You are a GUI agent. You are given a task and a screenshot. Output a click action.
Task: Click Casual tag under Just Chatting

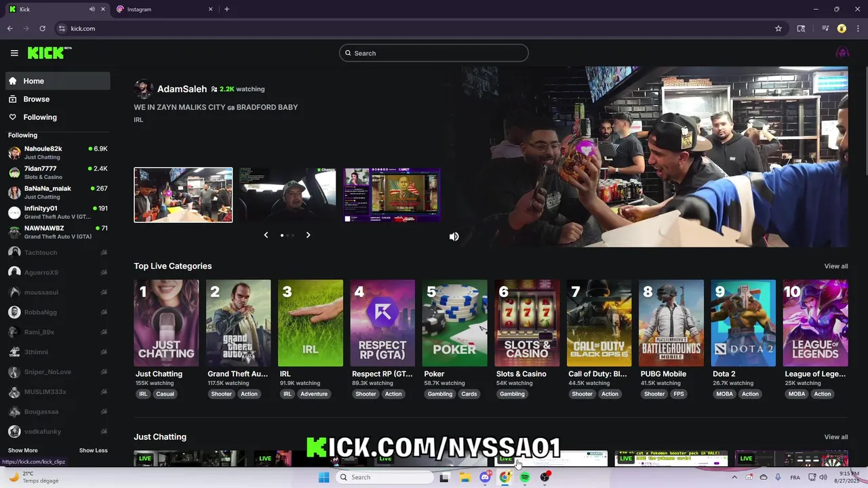(x=165, y=394)
